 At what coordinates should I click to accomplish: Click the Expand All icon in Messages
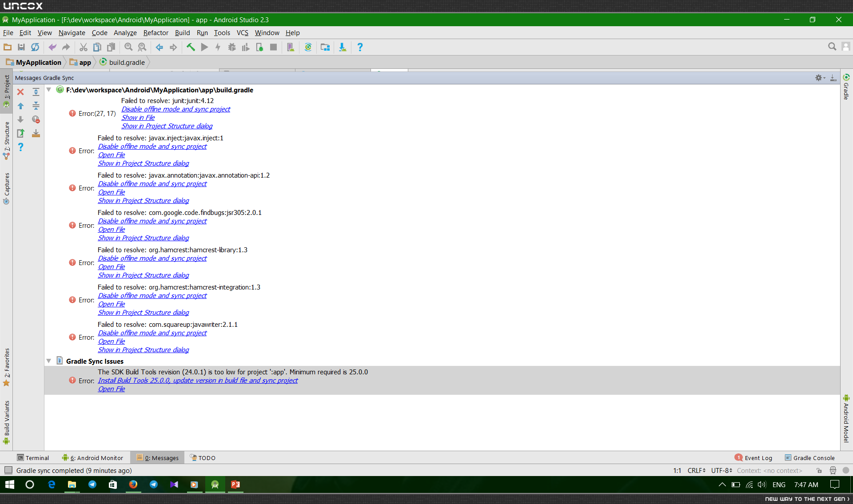click(36, 92)
